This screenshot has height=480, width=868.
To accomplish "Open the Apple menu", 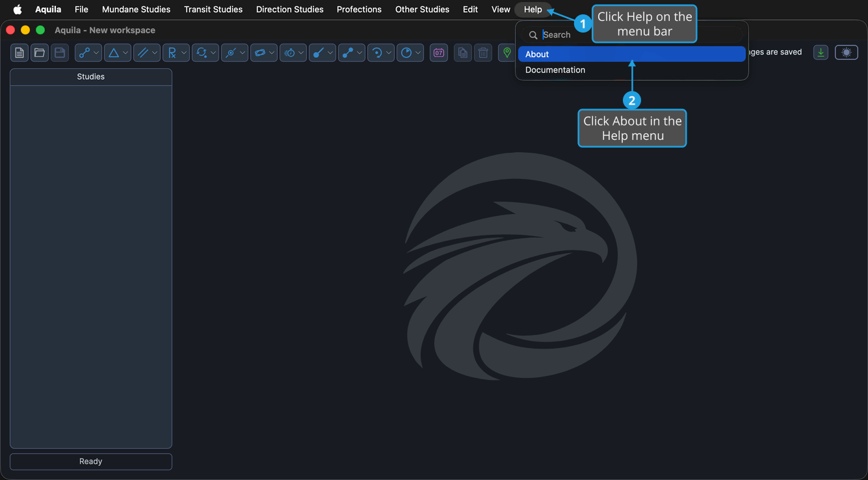I will [x=18, y=9].
